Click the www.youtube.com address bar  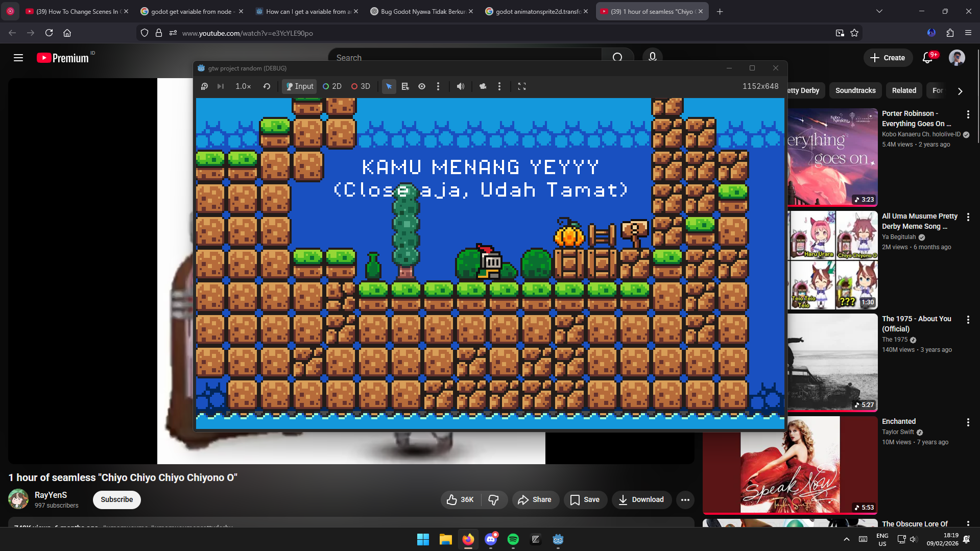(x=500, y=33)
